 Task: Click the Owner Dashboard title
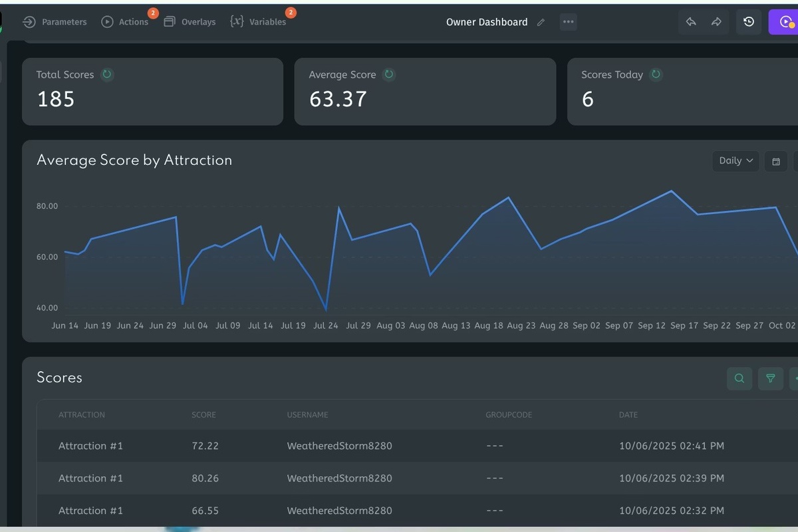pos(486,22)
